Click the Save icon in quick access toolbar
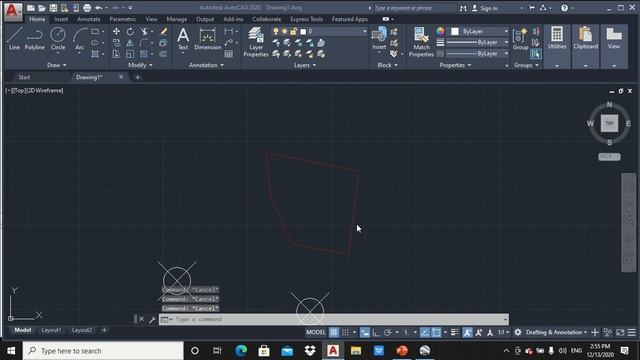 (x=53, y=8)
